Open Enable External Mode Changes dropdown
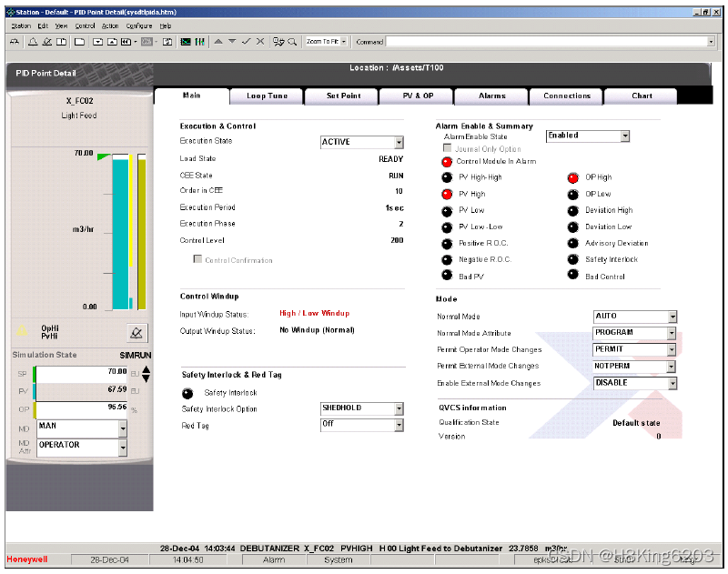 [x=635, y=383]
